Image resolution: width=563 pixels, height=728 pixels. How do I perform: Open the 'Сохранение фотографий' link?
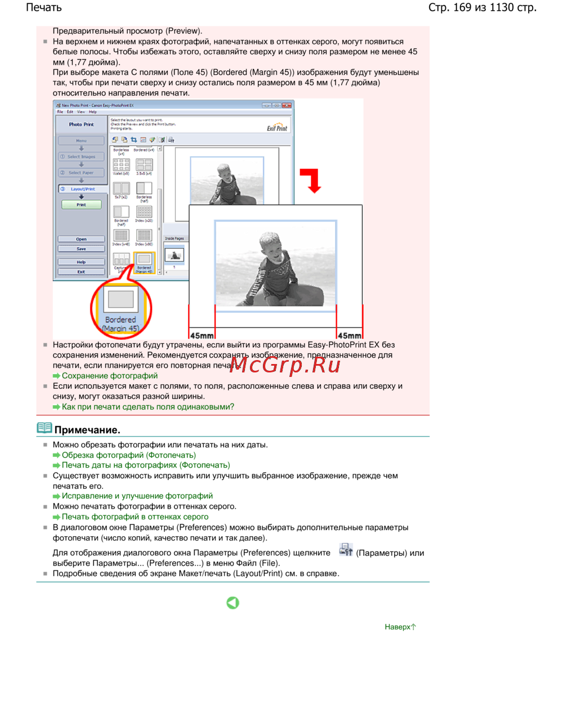point(109,376)
